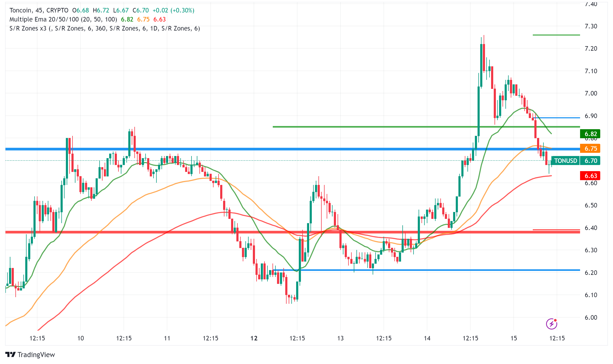Click the purple lightning bolt replay icon
The height and width of the screenshot is (364, 613).
pos(551,324)
